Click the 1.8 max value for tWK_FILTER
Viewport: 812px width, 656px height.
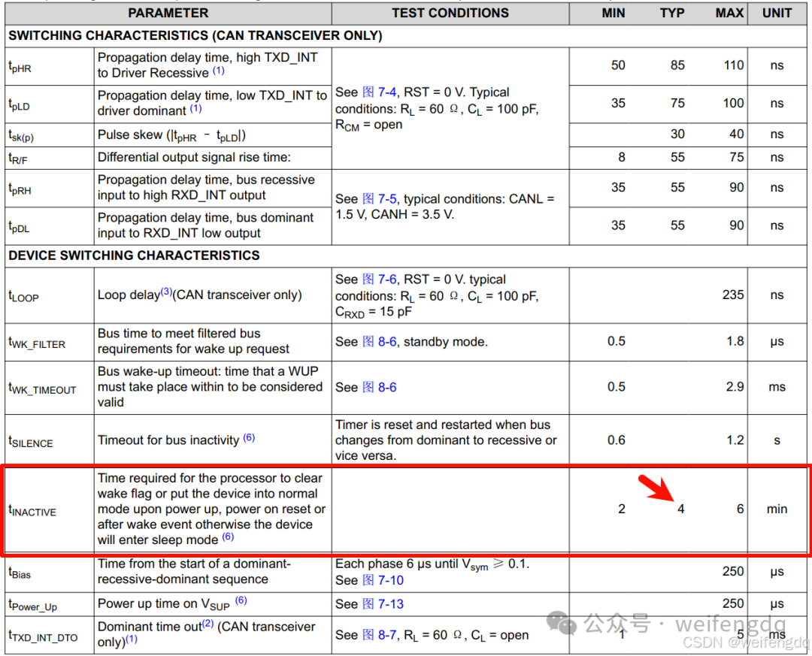735,341
